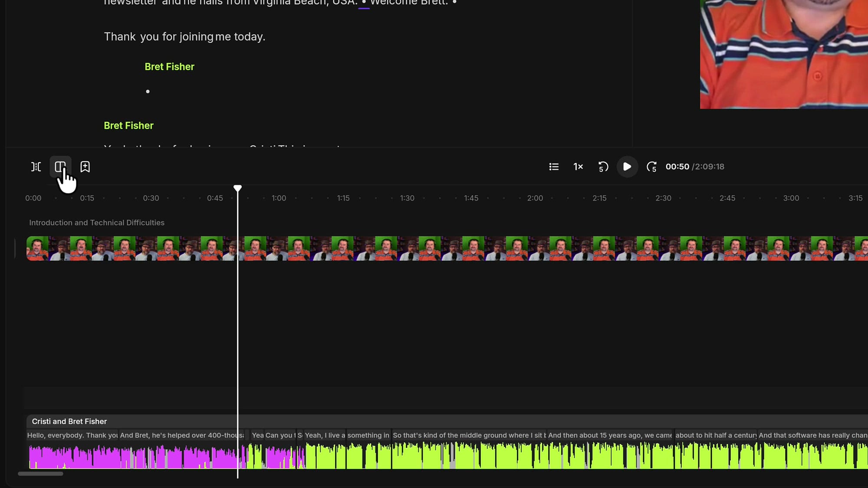Change the 1x playback speed
This screenshot has width=868, height=488.
578,167
